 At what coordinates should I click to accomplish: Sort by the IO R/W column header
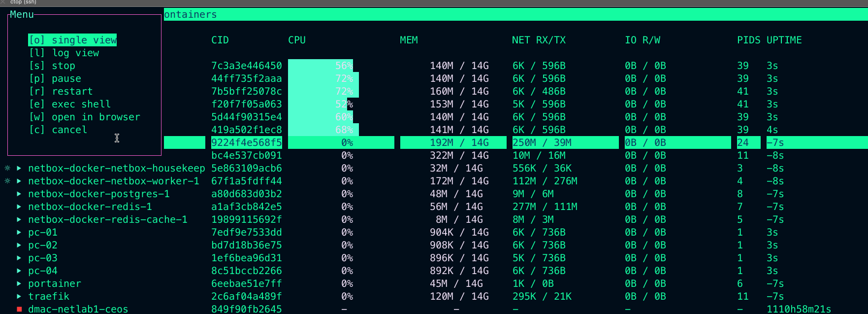coord(643,40)
